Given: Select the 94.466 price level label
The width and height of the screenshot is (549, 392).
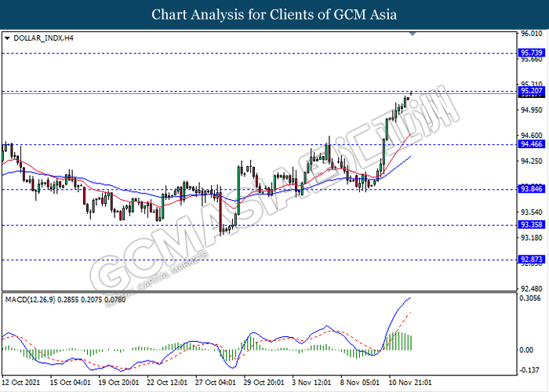Looking at the screenshot, I should point(532,144).
